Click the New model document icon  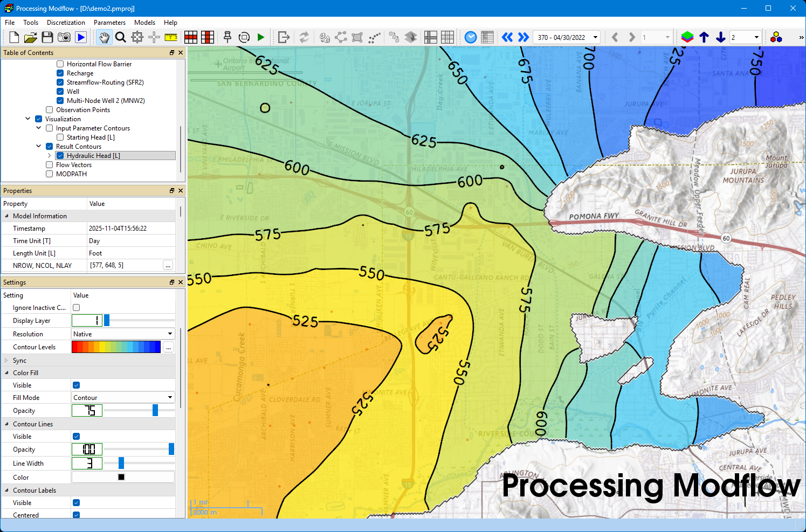(x=14, y=37)
